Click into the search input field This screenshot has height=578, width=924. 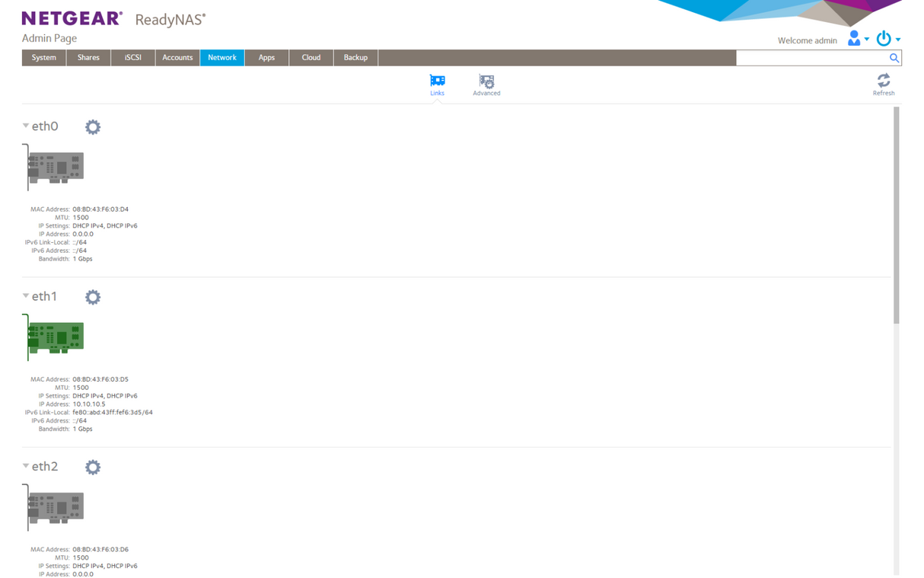click(x=811, y=58)
